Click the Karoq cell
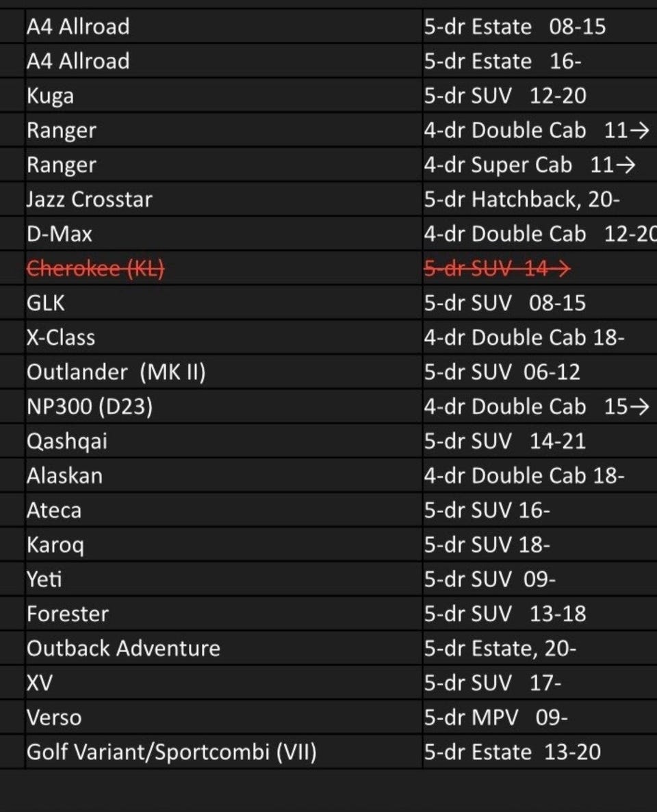This screenshot has width=657, height=812. point(55,545)
